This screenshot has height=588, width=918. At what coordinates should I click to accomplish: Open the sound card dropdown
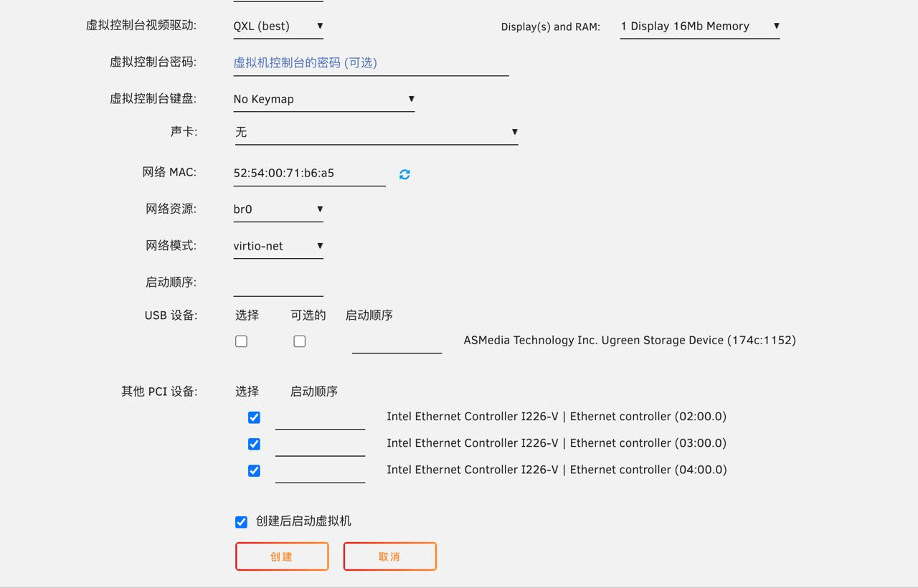(376, 132)
